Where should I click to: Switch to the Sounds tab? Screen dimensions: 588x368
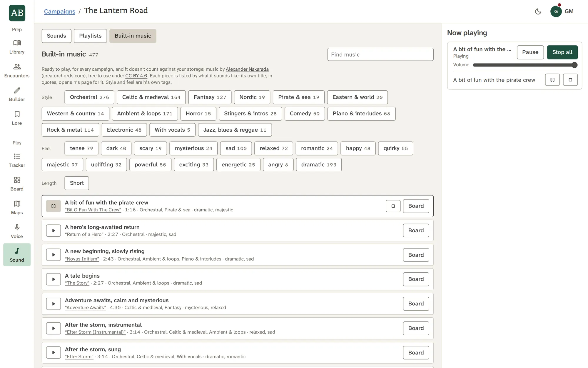tap(56, 36)
